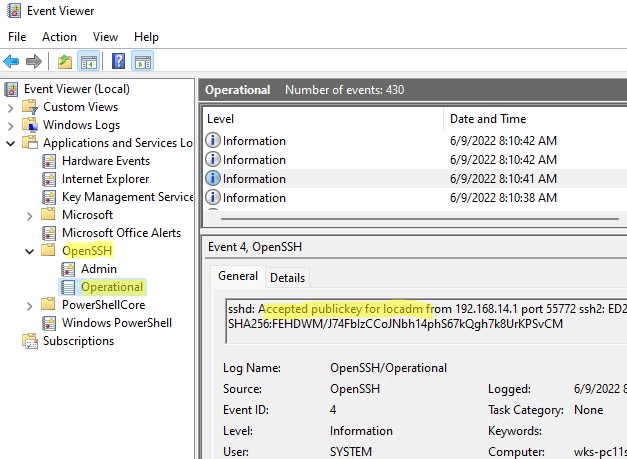Expand the Microsoft folder node
The image size is (627, 459).
(x=30, y=216)
